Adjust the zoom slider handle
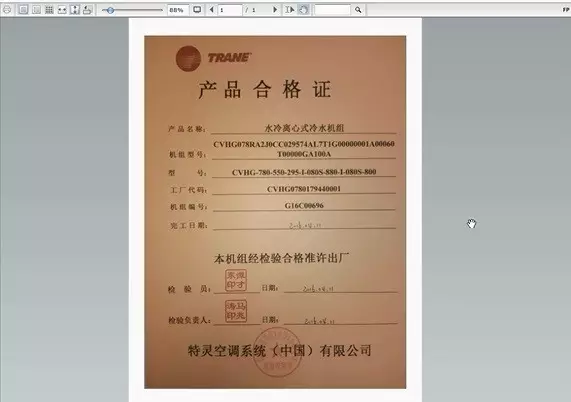The height and width of the screenshot is (402, 571). (x=110, y=10)
